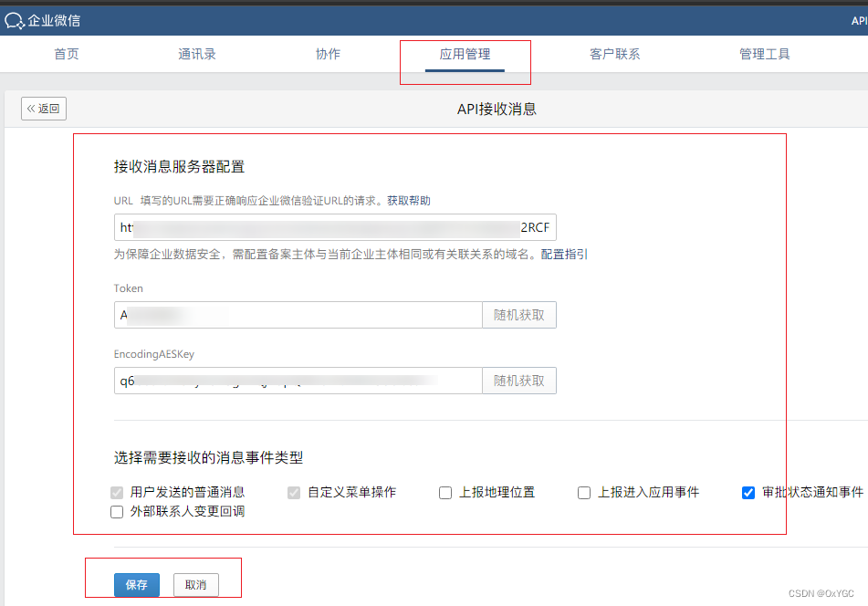The width and height of the screenshot is (868, 606).
Task: Open the 配置指引 link
Action: click(564, 254)
